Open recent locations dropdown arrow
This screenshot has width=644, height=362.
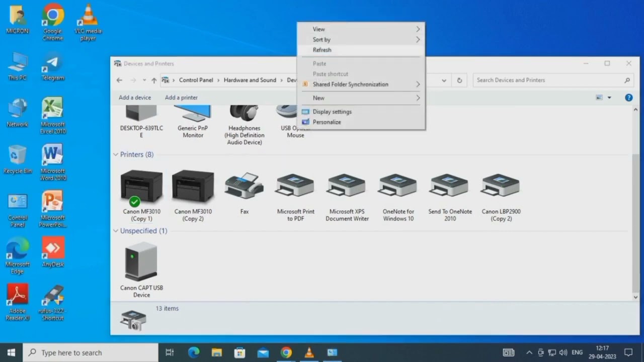(144, 80)
